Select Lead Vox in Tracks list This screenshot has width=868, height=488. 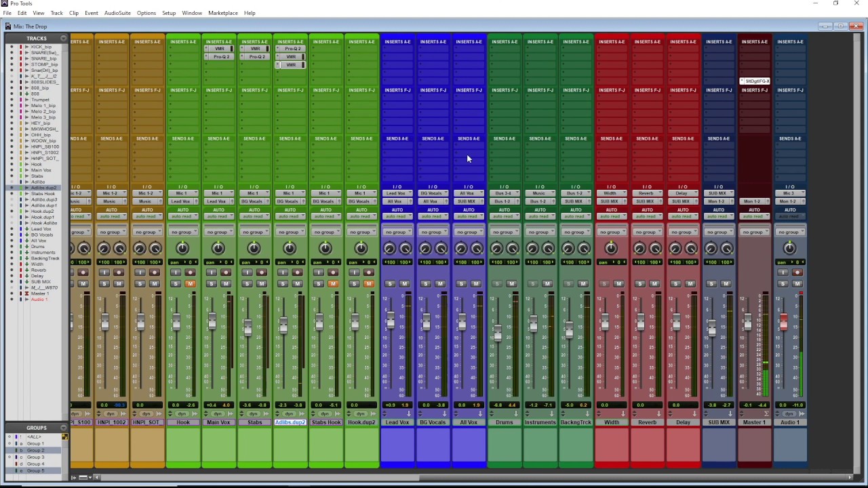pos(41,229)
